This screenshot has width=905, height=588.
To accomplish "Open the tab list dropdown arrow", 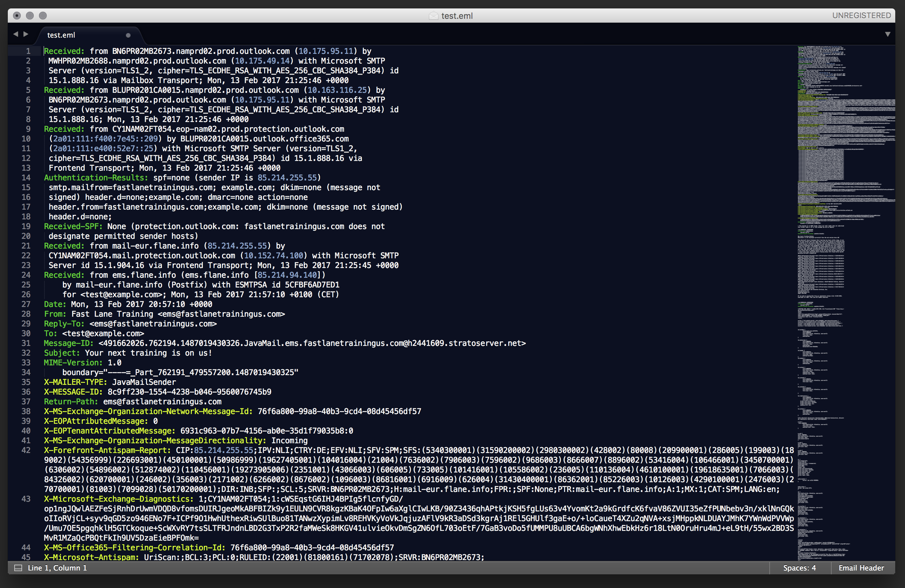I will 887,34.
